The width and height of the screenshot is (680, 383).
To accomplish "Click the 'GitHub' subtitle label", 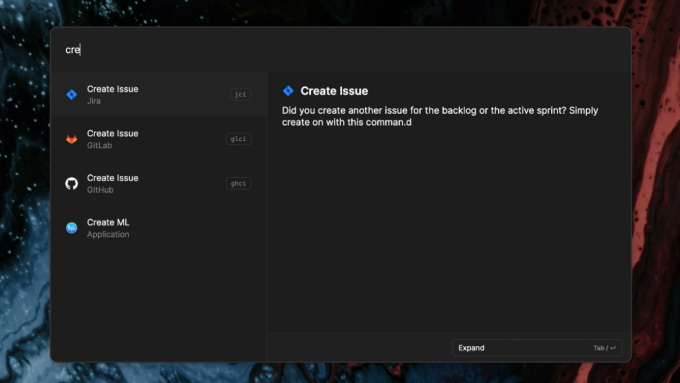I will click(x=100, y=190).
